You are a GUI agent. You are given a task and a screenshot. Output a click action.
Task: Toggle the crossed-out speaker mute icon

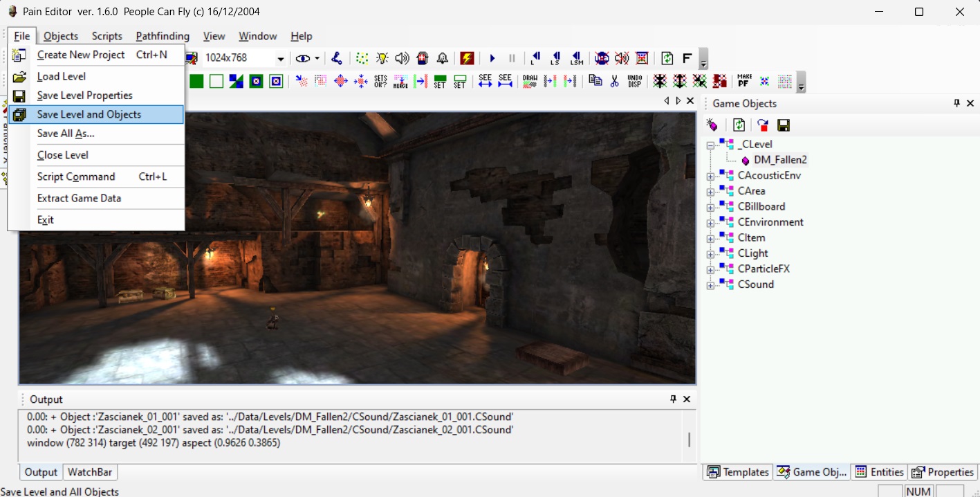click(x=622, y=58)
